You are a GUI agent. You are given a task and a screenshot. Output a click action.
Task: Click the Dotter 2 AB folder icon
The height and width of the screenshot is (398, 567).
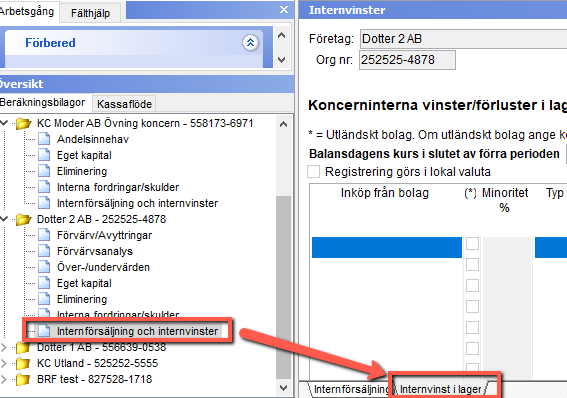(x=24, y=219)
